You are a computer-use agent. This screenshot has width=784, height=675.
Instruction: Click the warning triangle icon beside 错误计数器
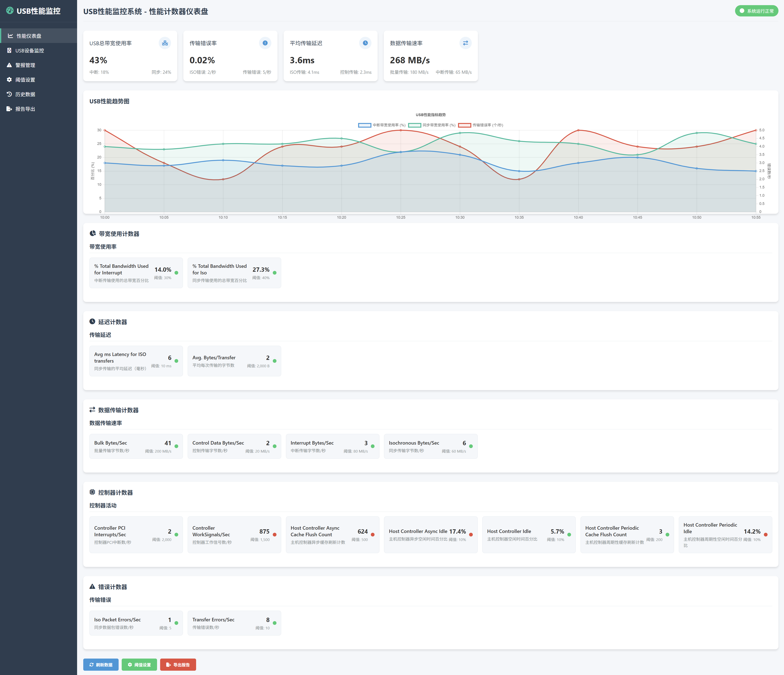(x=92, y=587)
